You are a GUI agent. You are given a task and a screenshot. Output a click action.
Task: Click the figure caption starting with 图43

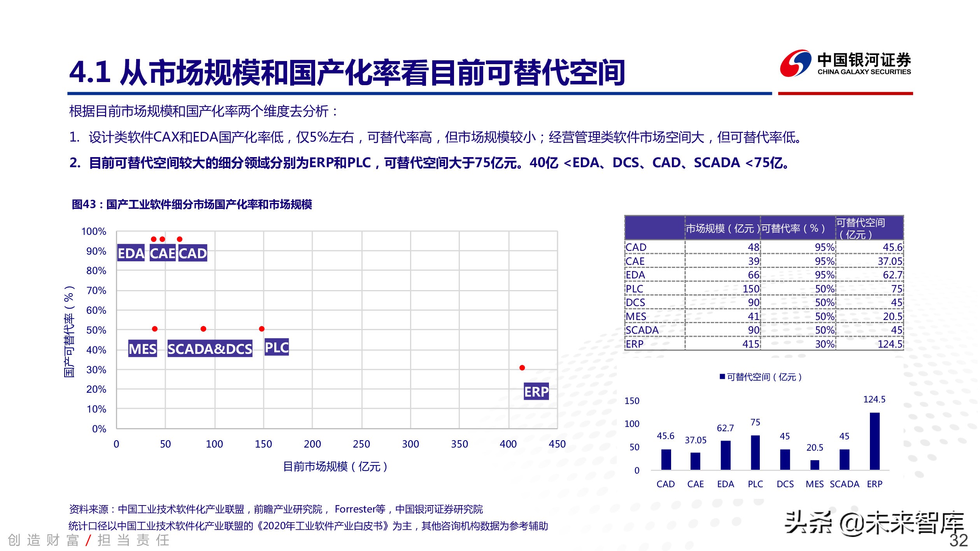tap(192, 204)
